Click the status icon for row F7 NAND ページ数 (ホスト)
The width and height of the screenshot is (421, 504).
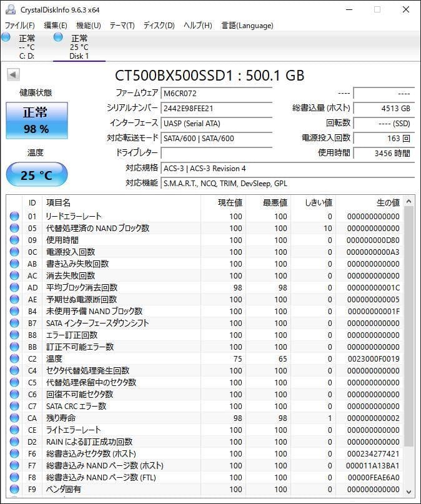[x=14, y=465]
